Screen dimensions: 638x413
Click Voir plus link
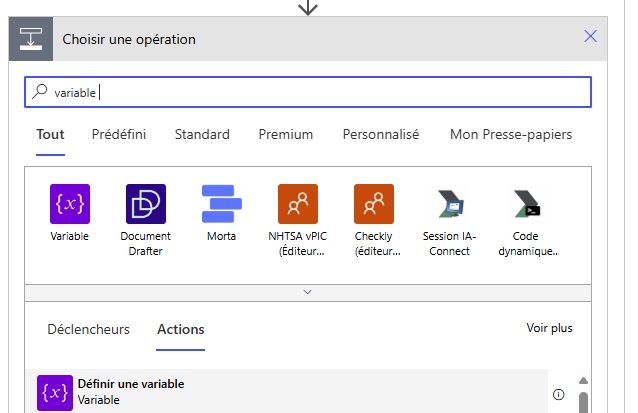click(x=549, y=328)
